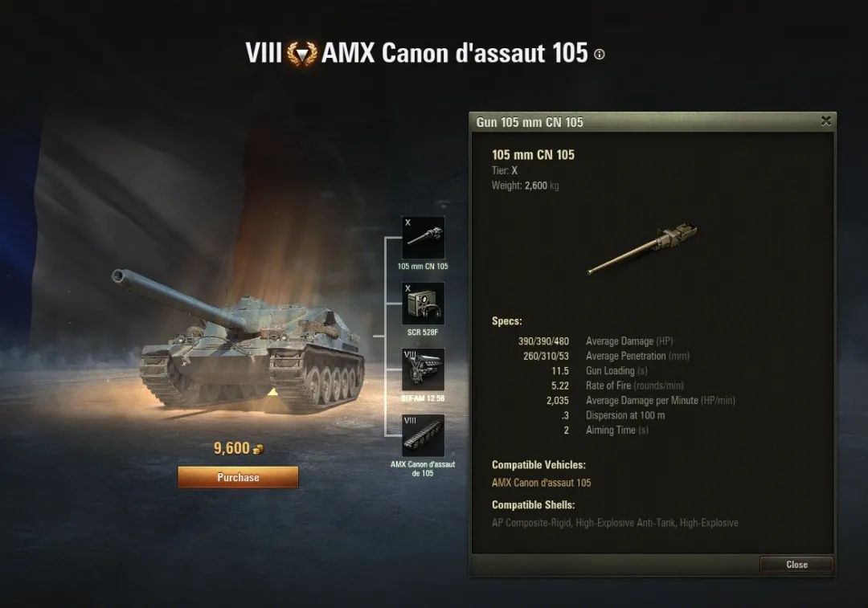Open the vehicle info icon beside the title
Screen dimensions: 868x608
[x=600, y=55]
